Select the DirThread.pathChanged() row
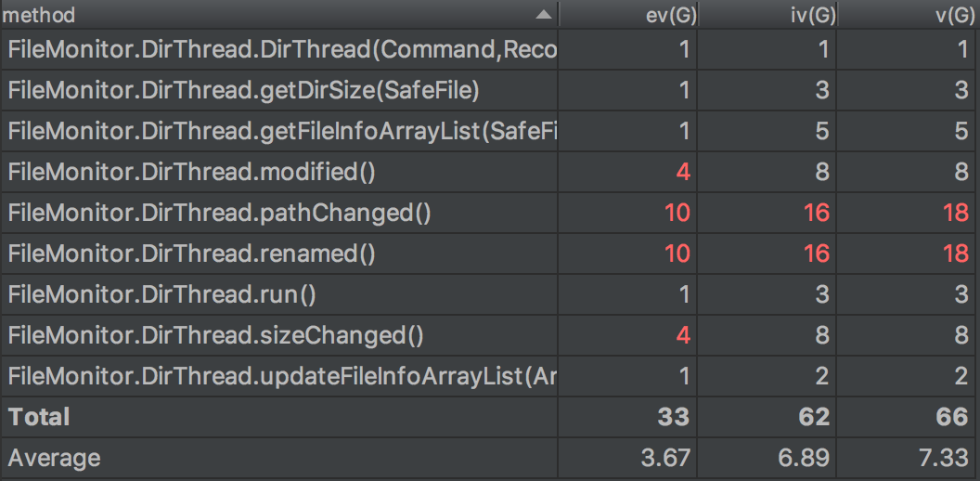 tap(220, 213)
